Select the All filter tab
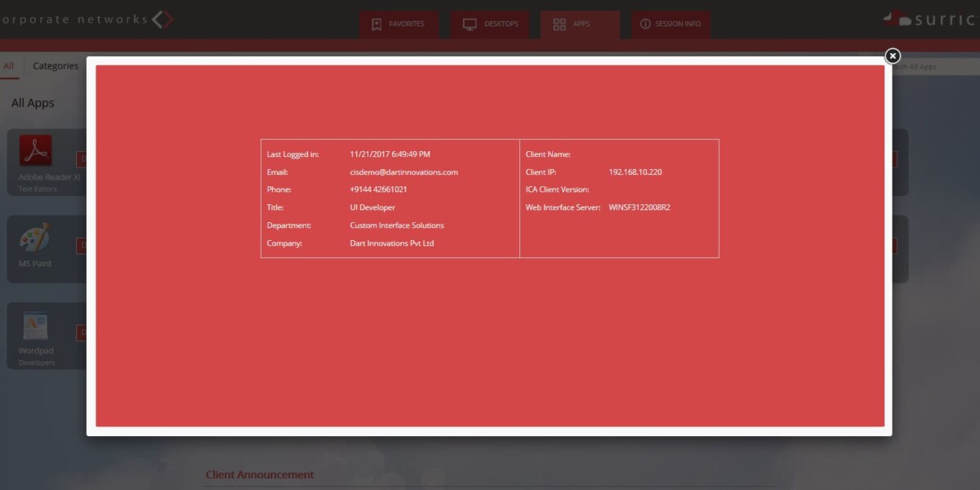The width and height of the screenshot is (980, 490). coord(8,66)
